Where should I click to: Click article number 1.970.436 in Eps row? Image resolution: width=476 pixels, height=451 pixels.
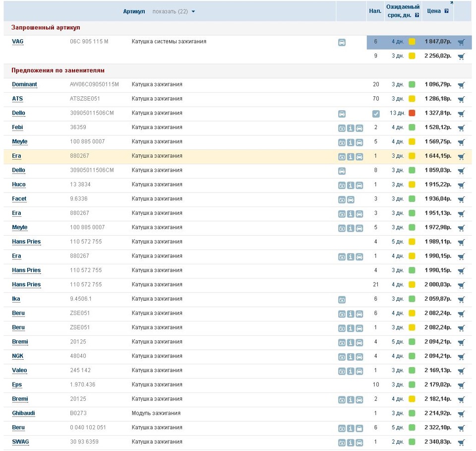point(83,385)
